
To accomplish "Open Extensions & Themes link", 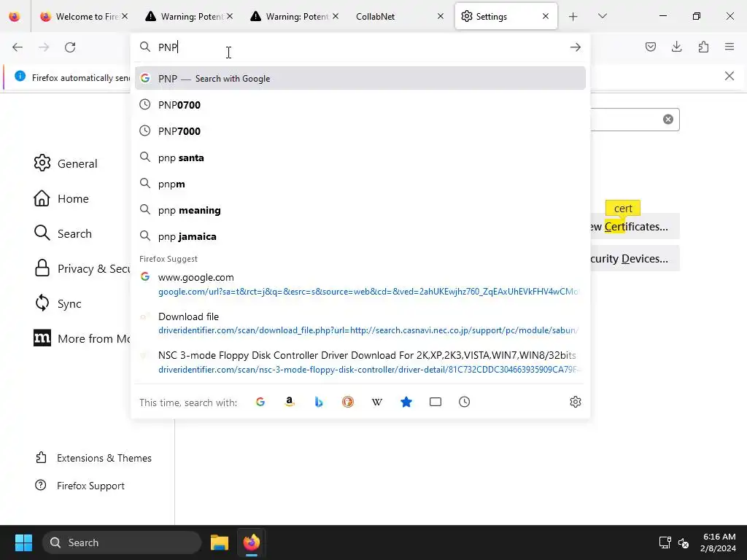I will coord(94,458).
